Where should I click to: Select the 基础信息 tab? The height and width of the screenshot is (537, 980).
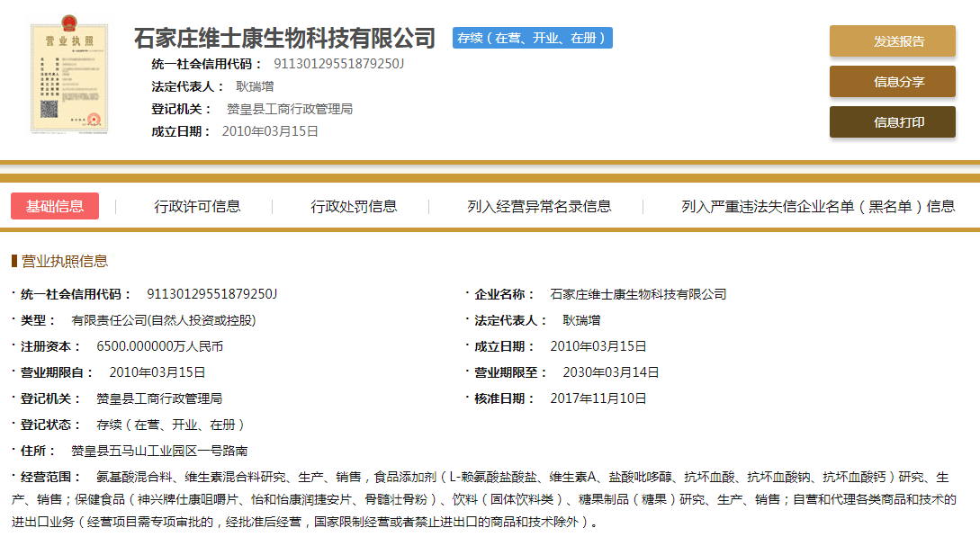(x=55, y=206)
